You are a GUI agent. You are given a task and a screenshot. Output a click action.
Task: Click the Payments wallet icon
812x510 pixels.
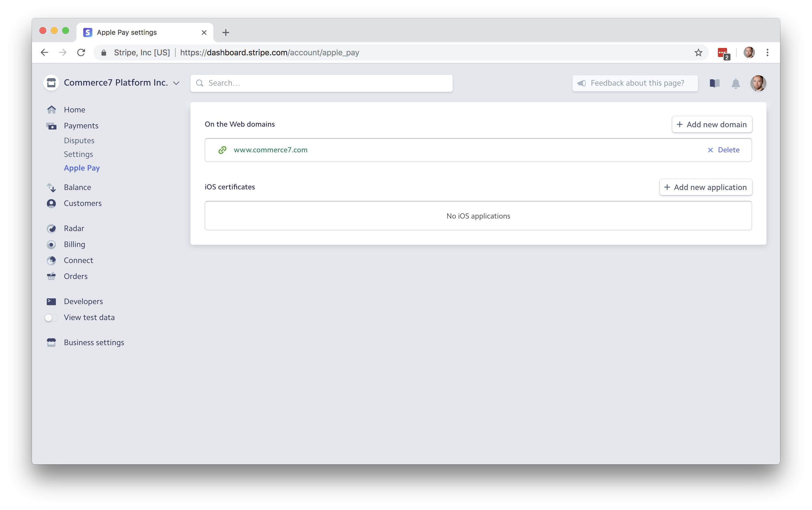(51, 126)
